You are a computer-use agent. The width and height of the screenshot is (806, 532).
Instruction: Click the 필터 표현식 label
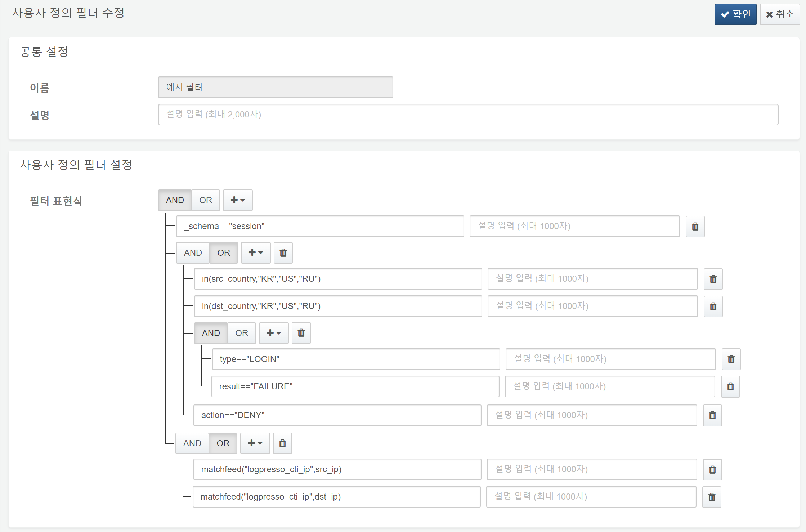[x=56, y=201]
